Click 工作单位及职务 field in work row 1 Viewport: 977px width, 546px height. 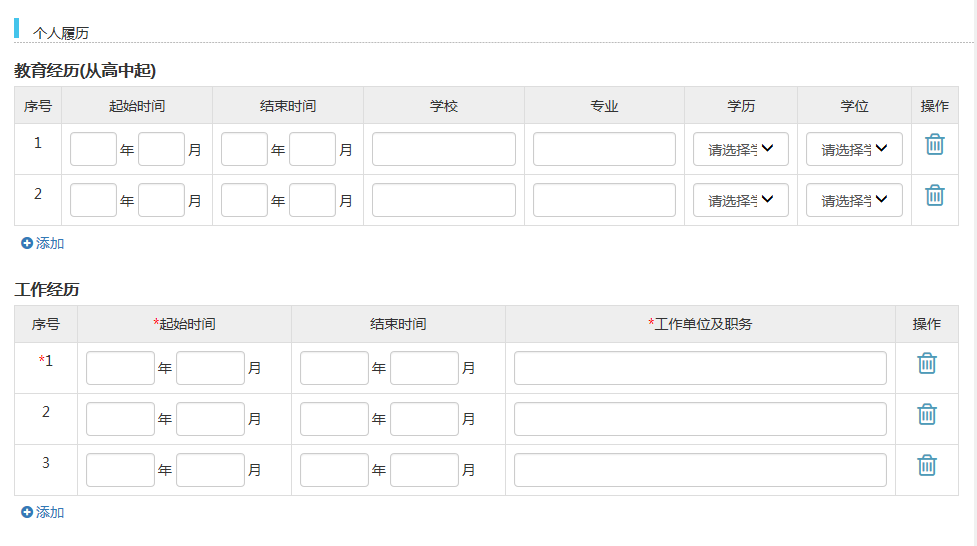coord(700,368)
